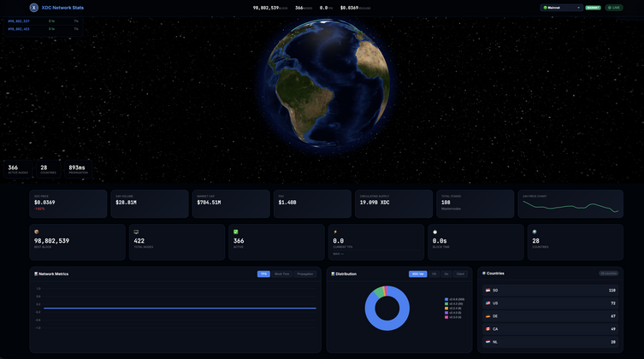This screenshot has height=359, width=644.
Task: Open XDC Network Stats title link
Action: [62, 8]
